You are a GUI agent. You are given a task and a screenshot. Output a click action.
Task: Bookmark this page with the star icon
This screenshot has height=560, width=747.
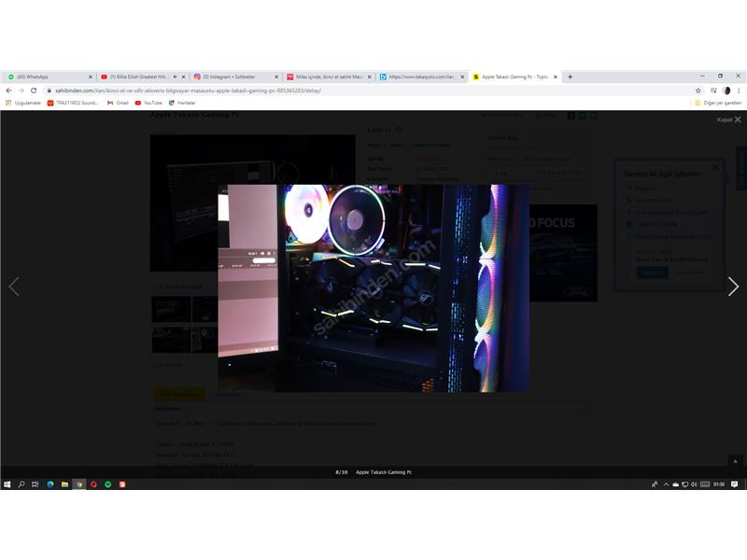click(698, 91)
